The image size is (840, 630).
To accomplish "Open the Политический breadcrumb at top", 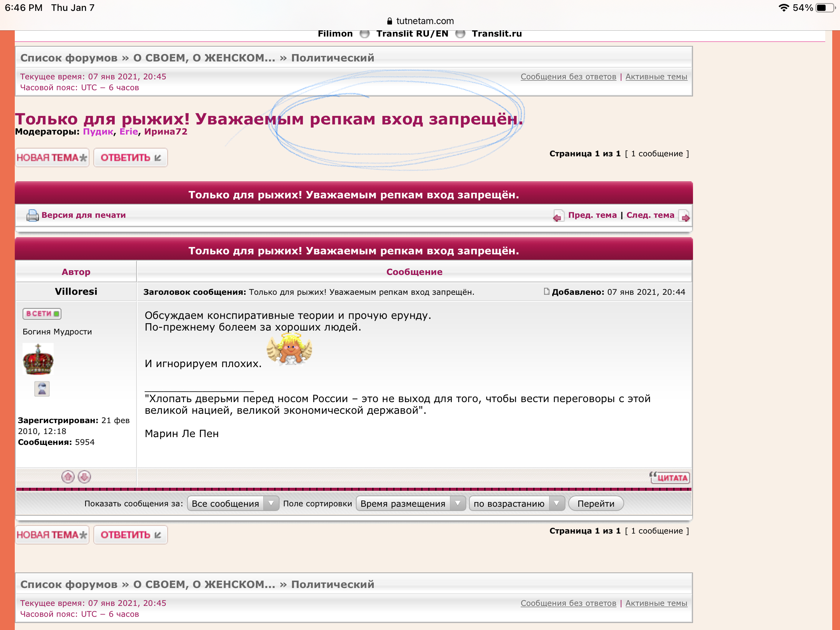I will [332, 58].
